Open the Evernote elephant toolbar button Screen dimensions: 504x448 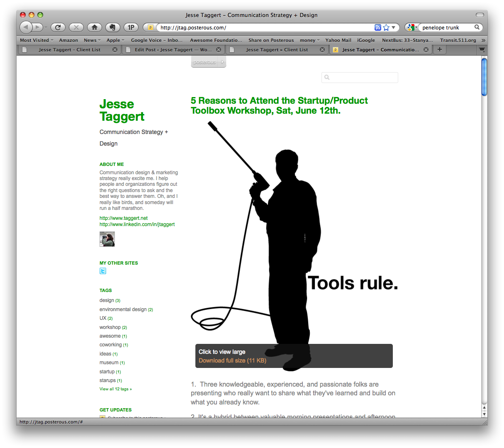point(112,27)
